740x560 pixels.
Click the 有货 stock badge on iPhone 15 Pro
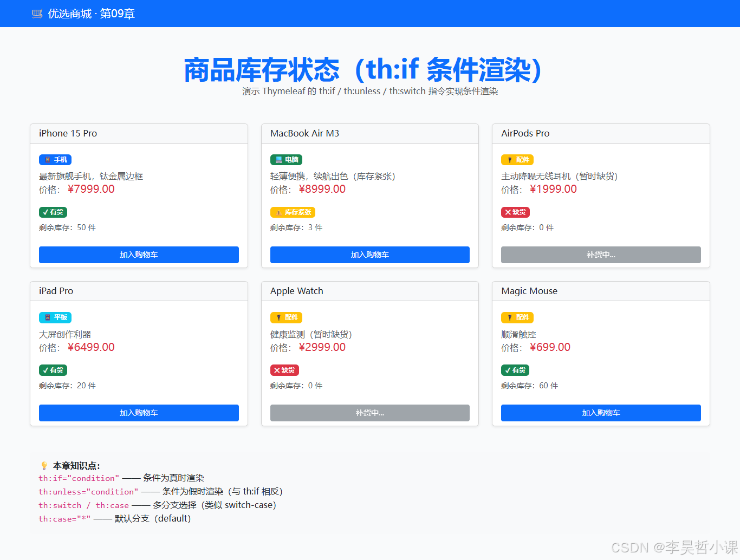pyautogui.click(x=53, y=212)
